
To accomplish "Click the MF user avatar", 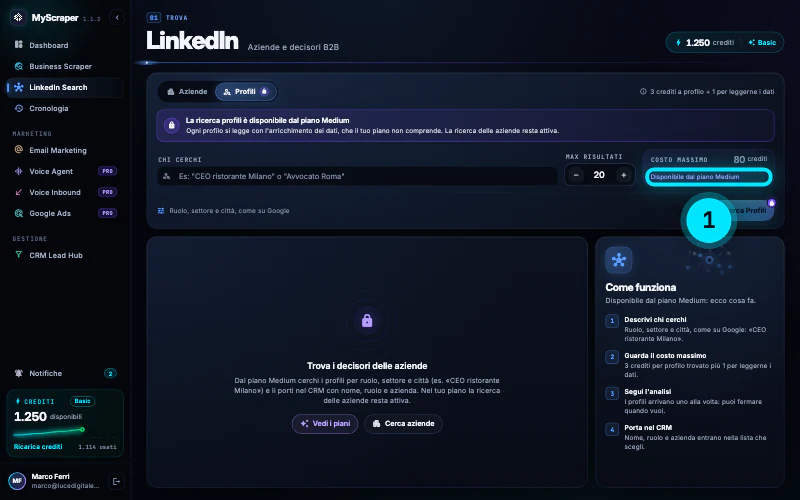I will pos(17,481).
